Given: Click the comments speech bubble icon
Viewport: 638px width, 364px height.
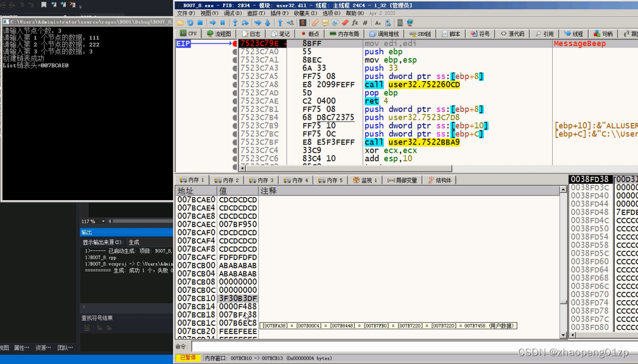Looking at the screenshot, I should [325, 23].
